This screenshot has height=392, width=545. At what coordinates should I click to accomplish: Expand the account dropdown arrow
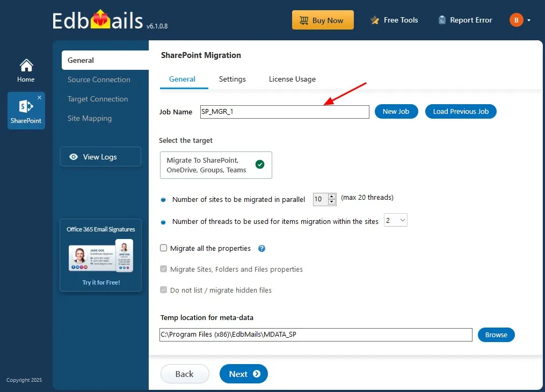529,20
